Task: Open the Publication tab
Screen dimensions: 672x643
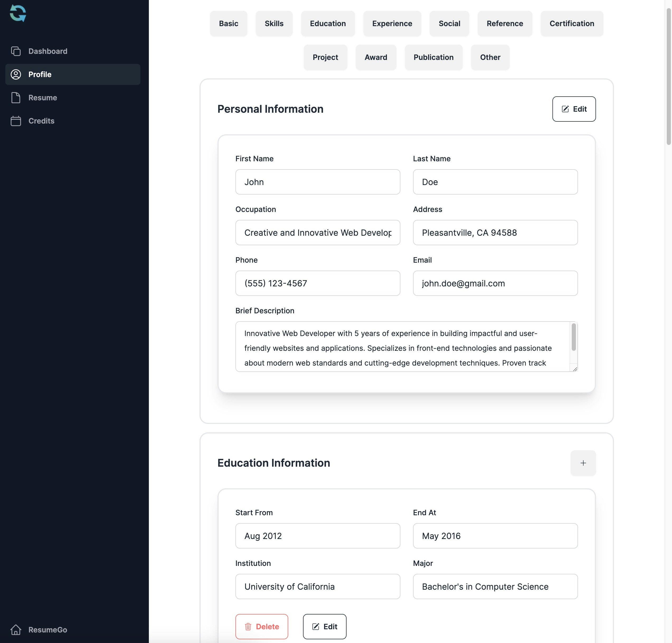Action: click(433, 57)
